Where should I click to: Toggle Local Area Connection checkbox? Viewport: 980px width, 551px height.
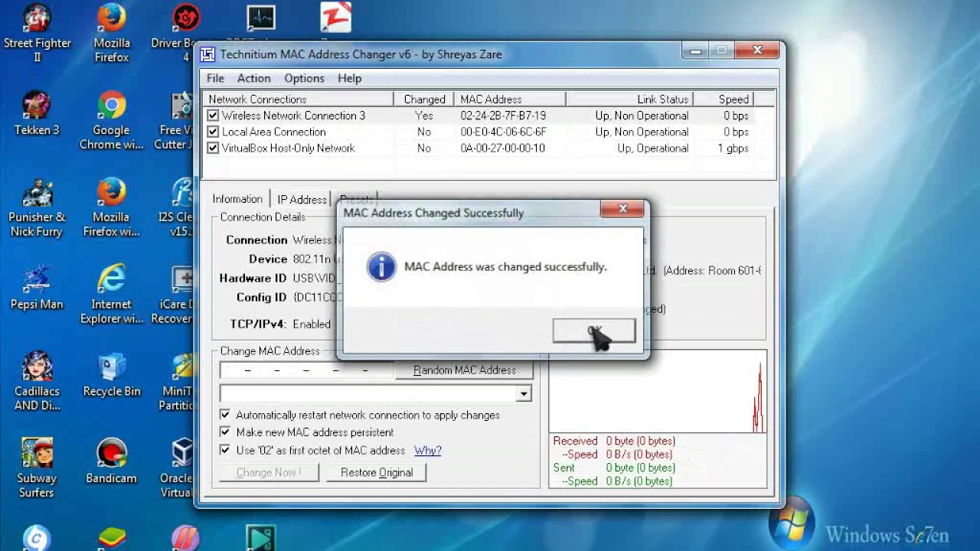(x=213, y=132)
